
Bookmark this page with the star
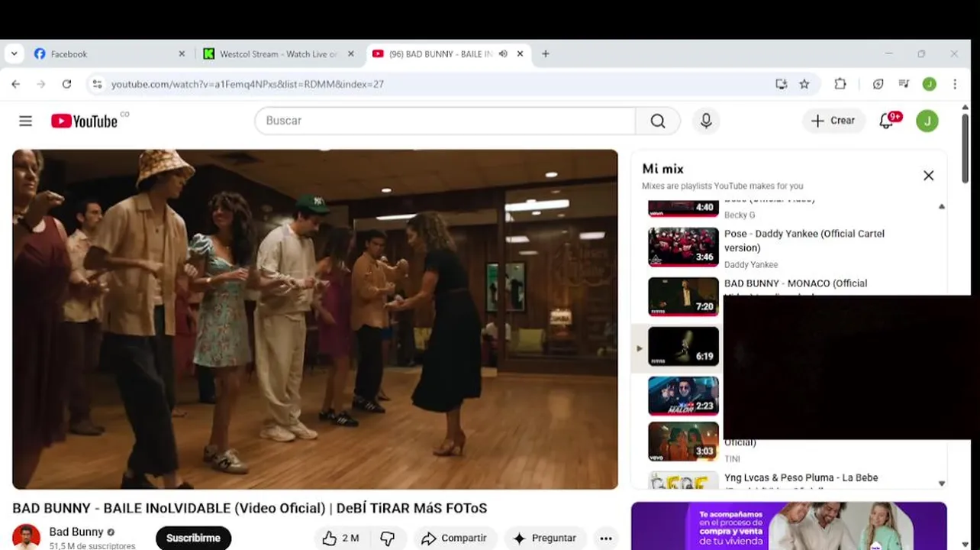(x=804, y=84)
